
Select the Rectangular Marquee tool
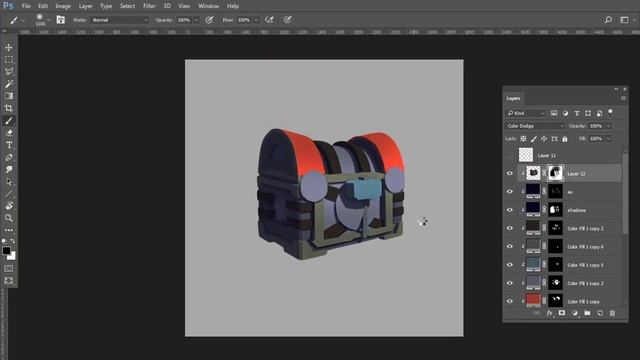click(9, 60)
